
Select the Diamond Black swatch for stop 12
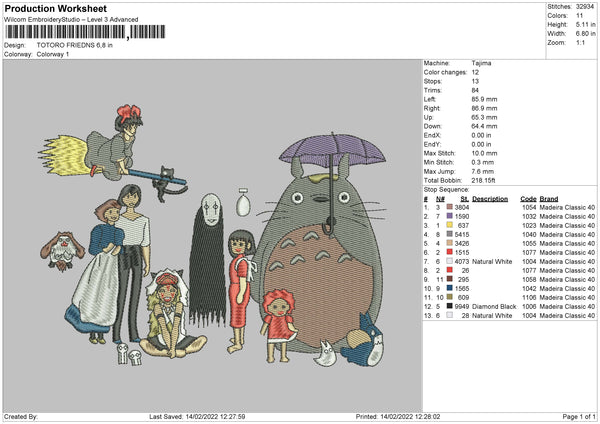(450, 306)
